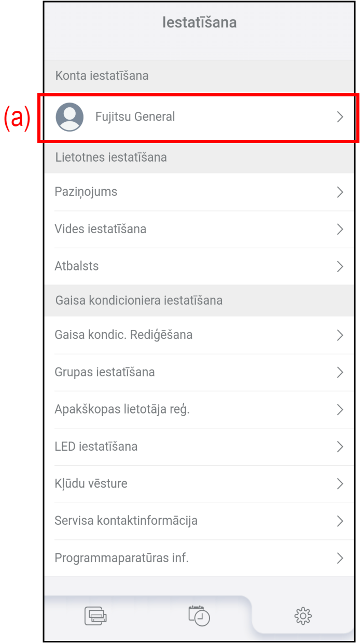Viewport: 361px width, 644px height.
Task: Open the Servisa kontaktinformācija entry
Action: click(x=126, y=521)
